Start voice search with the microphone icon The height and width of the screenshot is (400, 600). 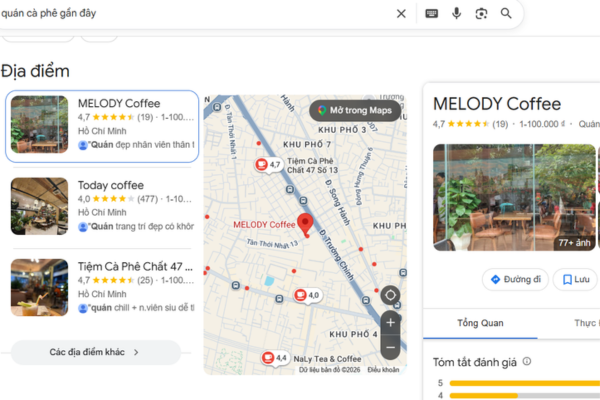(456, 14)
